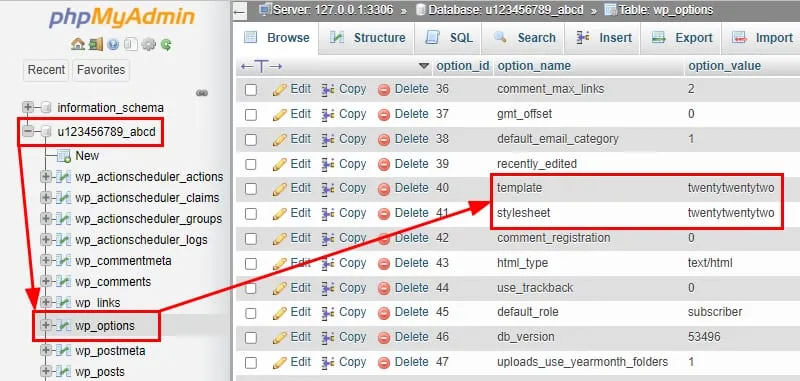Tick the comment_registration row checkbox

(251, 239)
